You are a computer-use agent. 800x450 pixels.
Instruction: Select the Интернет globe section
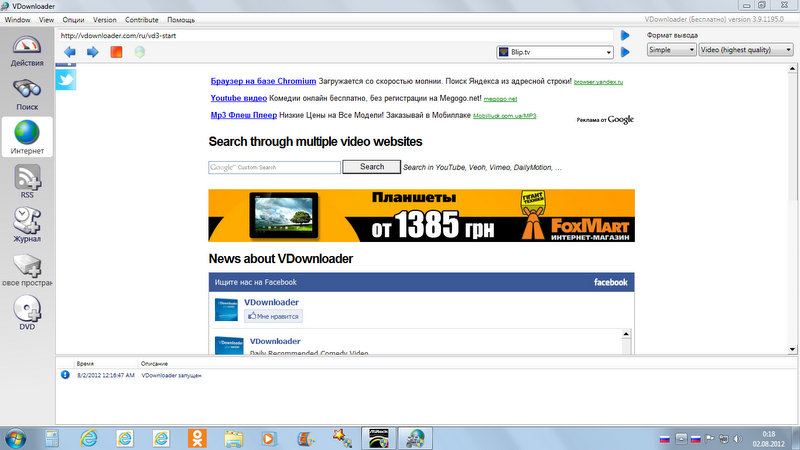click(27, 137)
